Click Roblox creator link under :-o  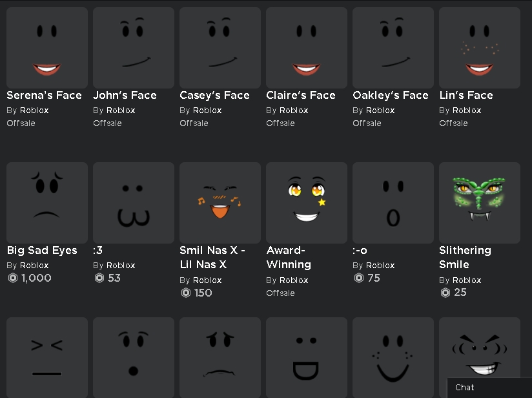(x=380, y=265)
